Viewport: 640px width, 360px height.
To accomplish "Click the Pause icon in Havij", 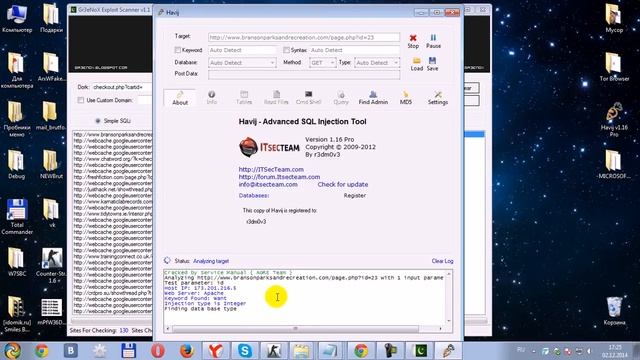I will (433, 41).
